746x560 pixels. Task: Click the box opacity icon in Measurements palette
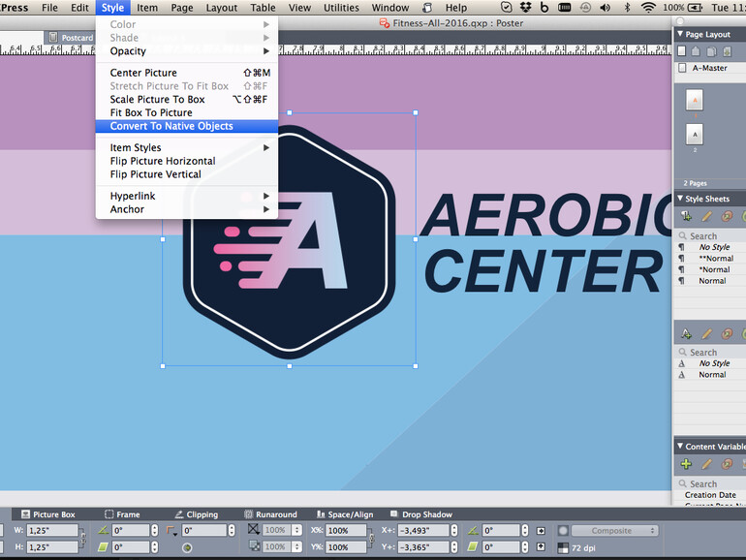point(254,529)
